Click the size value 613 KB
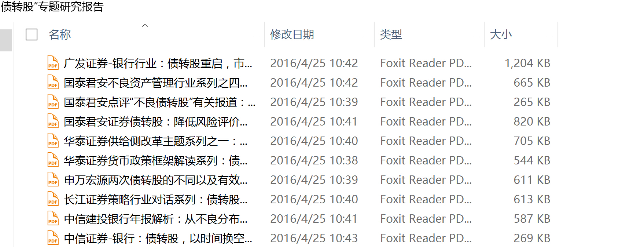 532,199
